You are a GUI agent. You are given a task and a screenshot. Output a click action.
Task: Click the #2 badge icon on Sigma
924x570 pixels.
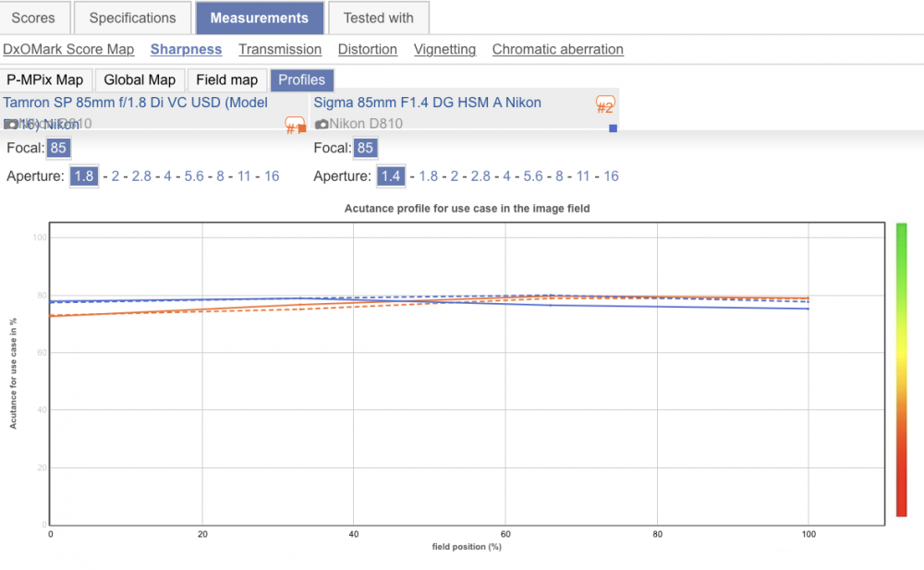tap(605, 105)
